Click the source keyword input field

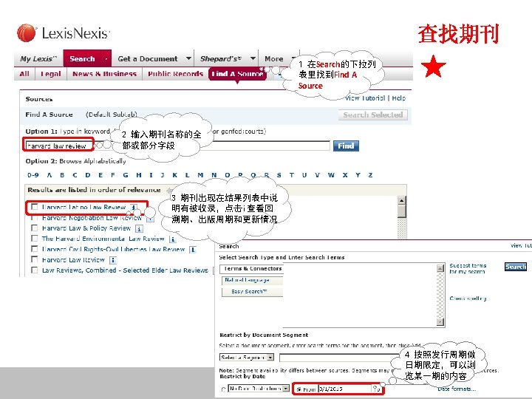click(177, 146)
